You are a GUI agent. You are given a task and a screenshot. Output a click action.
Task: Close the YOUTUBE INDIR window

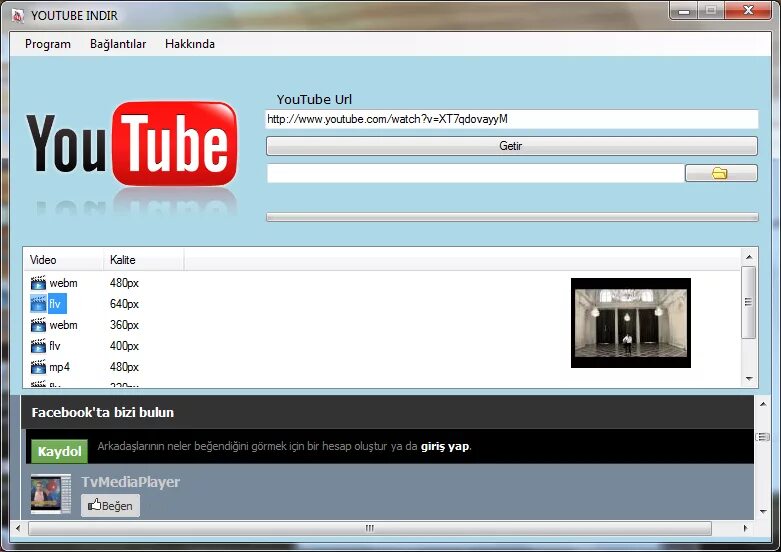pos(748,10)
